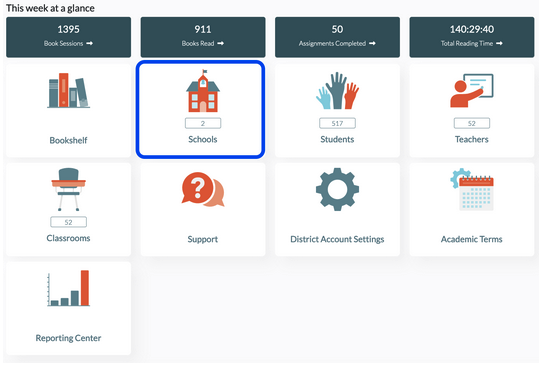Open the raised hands Students icon

click(337, 91)
